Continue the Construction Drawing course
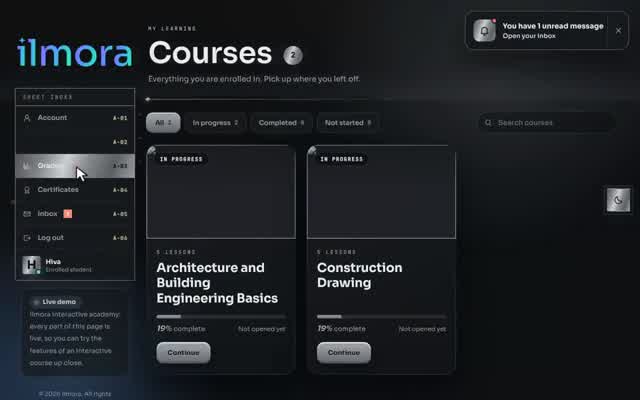 click(x=344, y=353)
